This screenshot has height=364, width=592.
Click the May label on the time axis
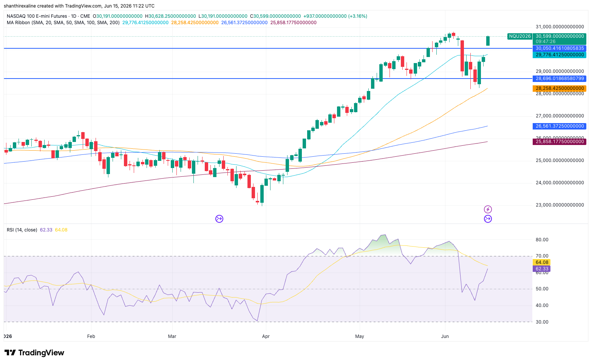point(360,336)
